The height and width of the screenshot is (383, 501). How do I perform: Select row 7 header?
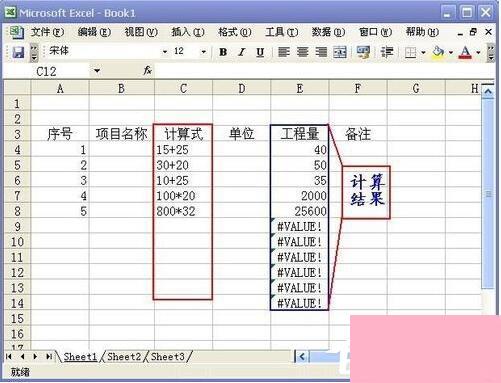click(17, 196)
